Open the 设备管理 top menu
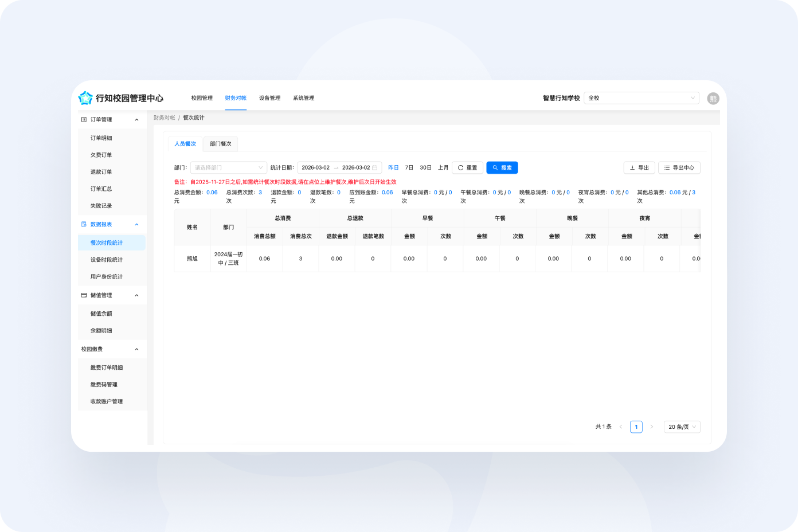The image size is (798, 532). 269,98
